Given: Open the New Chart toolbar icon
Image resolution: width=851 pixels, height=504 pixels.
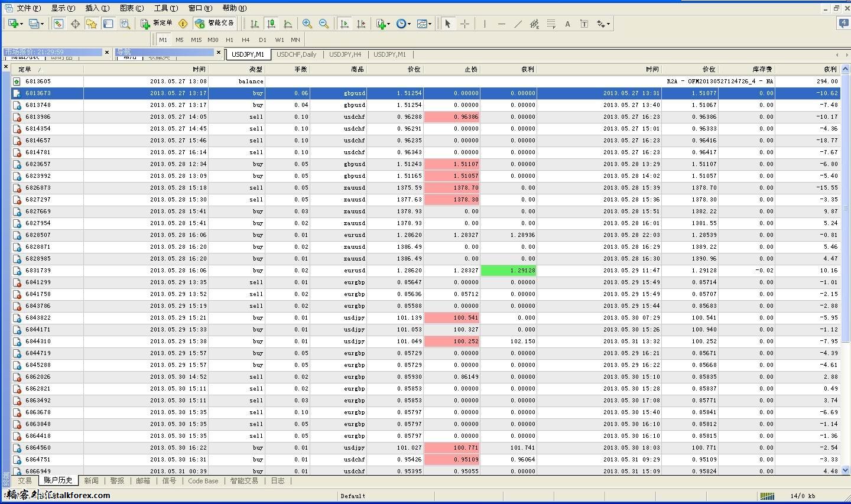Looking at the screenshot, I should point(12,24).
